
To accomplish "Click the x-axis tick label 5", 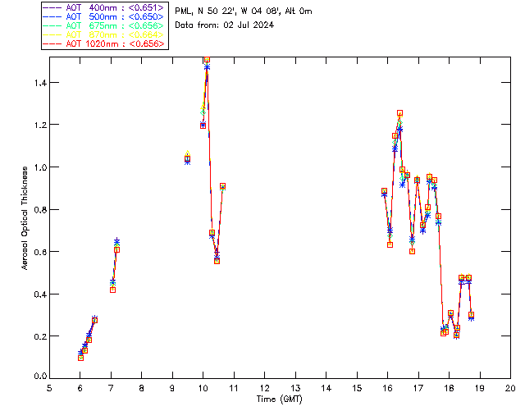I will tap(49, 388).
